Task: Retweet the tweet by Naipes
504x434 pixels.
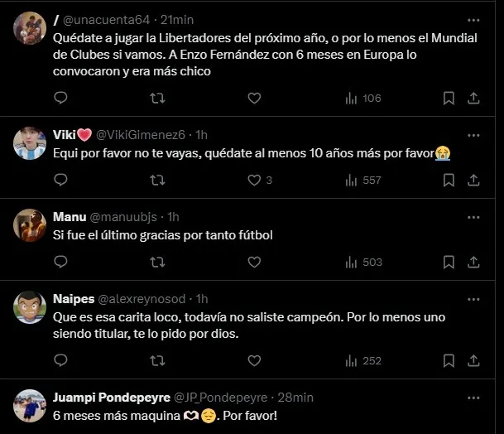Action: [x=157, y=360]
